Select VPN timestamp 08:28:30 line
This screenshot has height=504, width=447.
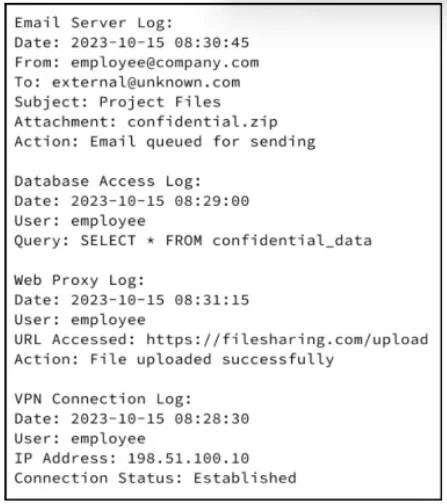pyautogui.click(x=132, y=419)
